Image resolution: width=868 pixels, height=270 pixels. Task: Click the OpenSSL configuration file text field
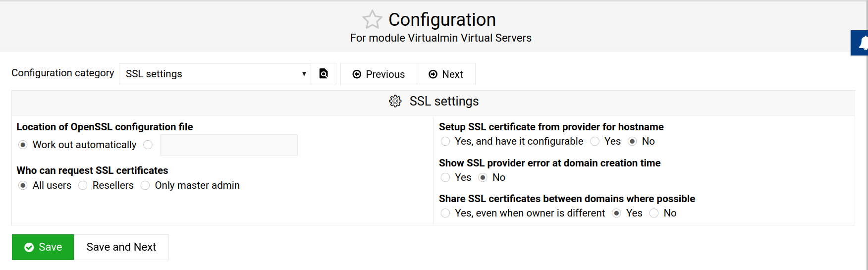[x=228, y=145]
